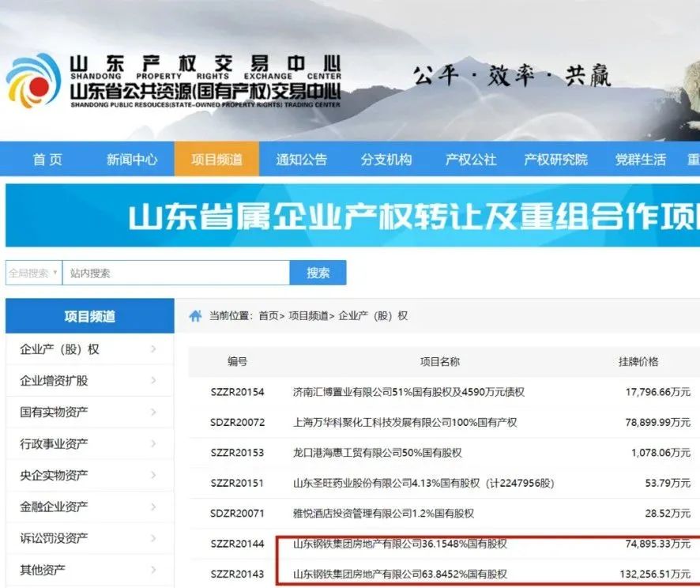Open the 首页 navigation tab
Image resolution: width=700 pixels, height=588 pixels.
click(47, 160)
